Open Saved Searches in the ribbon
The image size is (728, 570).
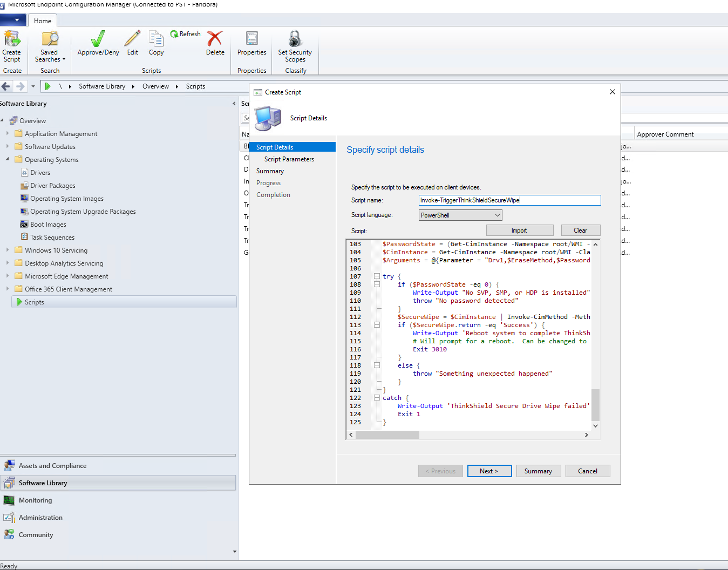50,46
